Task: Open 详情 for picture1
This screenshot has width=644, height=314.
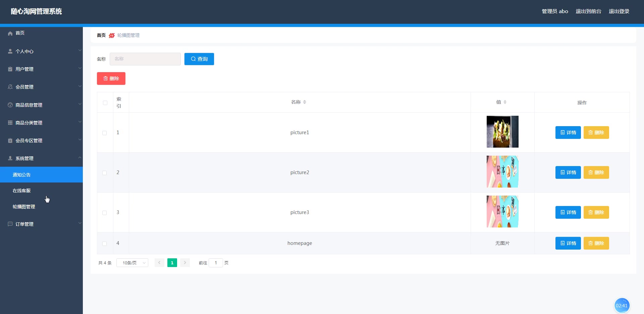Action: click(x=568, y=133)
